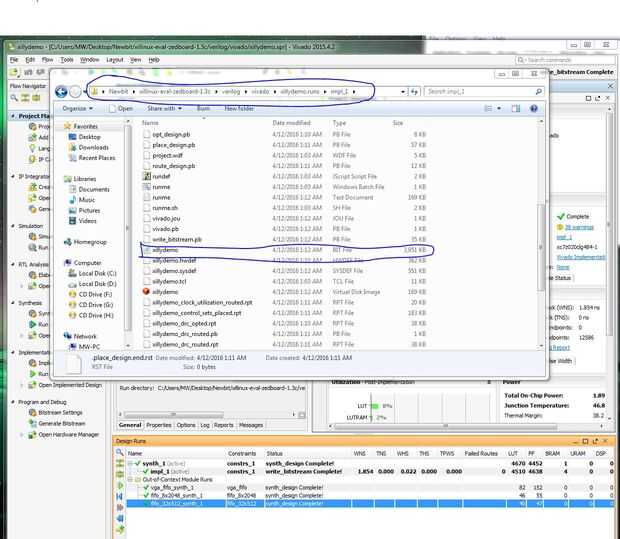The width and height of the screenshot is (620, 539).
Task: Collapse Program and Debug section
Action: [x=13, y=402]
